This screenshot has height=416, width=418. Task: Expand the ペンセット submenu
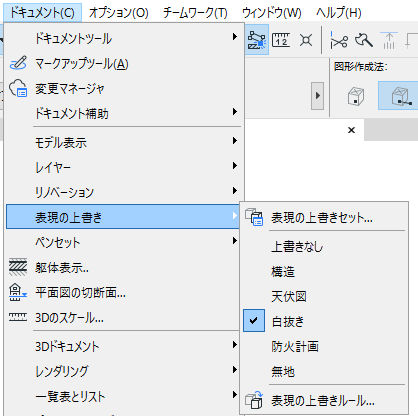pyautogui.click(x=123, y=242)
